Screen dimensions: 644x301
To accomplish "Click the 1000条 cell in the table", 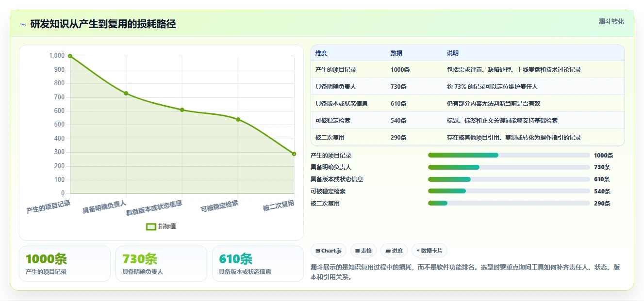I will pos(400,70).
